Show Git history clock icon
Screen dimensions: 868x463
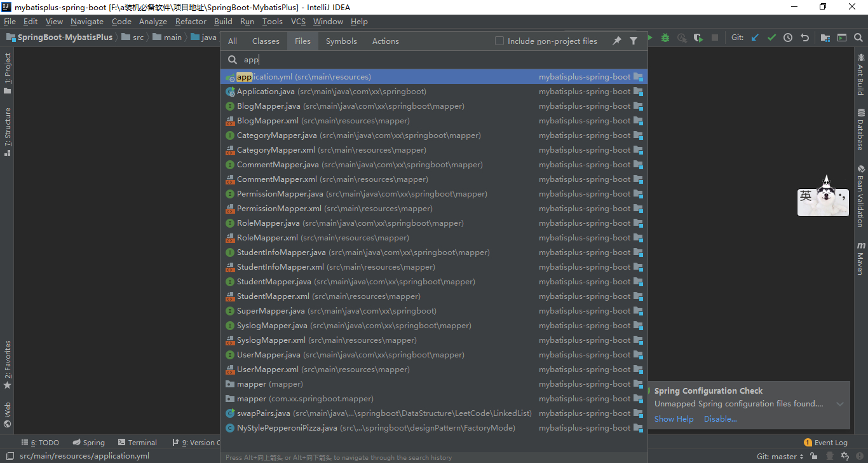coord(788,38)
